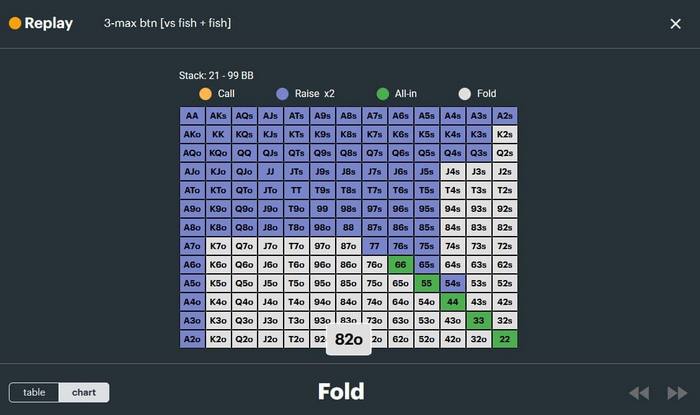Click the highlighted 82o hand tooltip

(x=348, y=339)
